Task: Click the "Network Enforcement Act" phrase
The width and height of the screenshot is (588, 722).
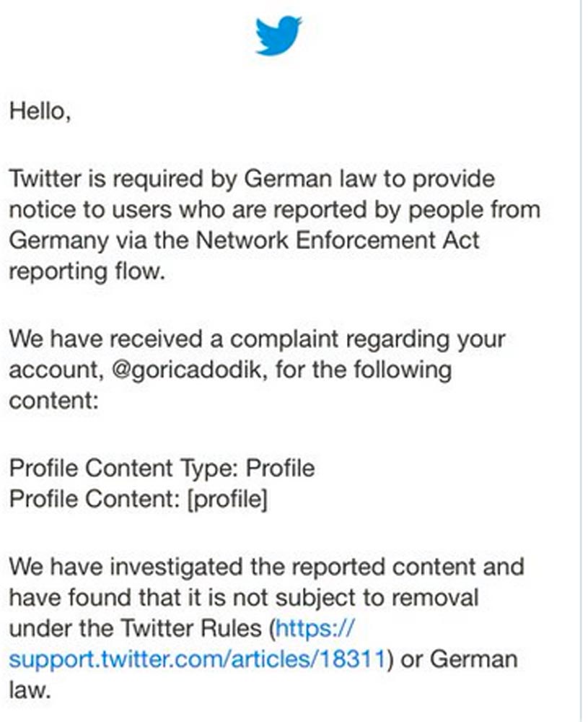Action: (x=338, y=240)
